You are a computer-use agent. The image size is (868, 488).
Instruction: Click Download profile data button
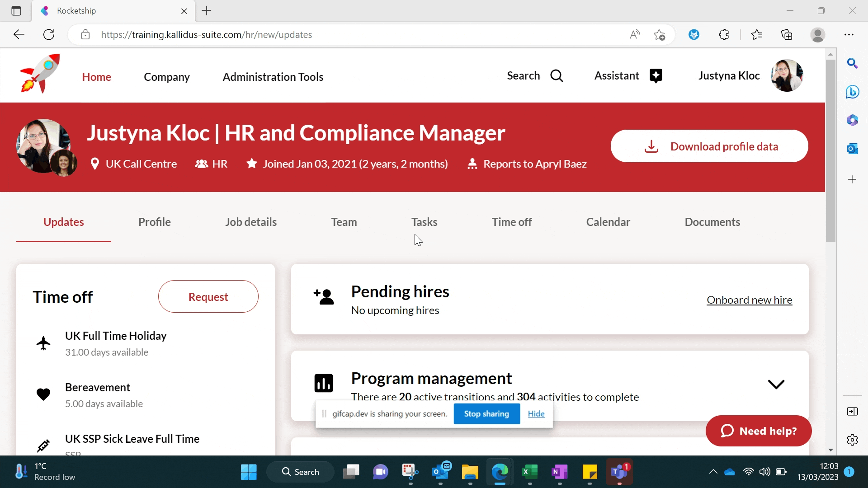click(709, 146)
